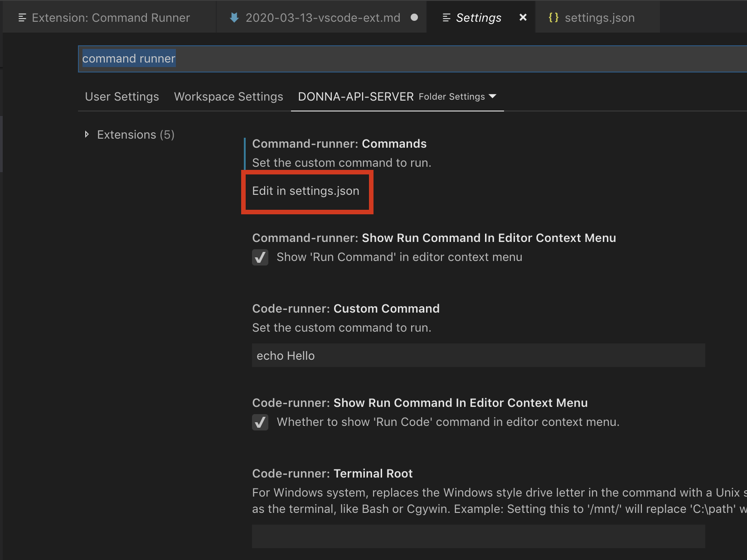
Task: Open the Folder Settings dropdown arrow
Action: click(x=493, y=97)
